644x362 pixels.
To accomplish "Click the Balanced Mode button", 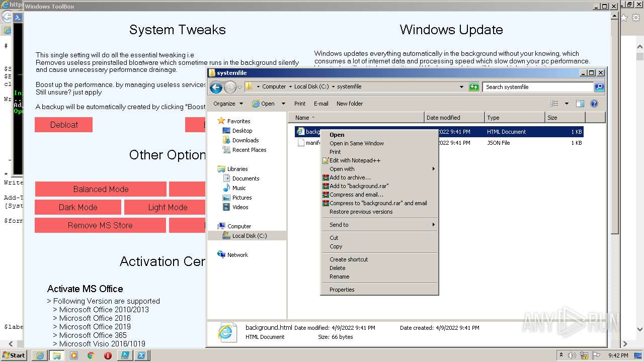I will 101,189.
